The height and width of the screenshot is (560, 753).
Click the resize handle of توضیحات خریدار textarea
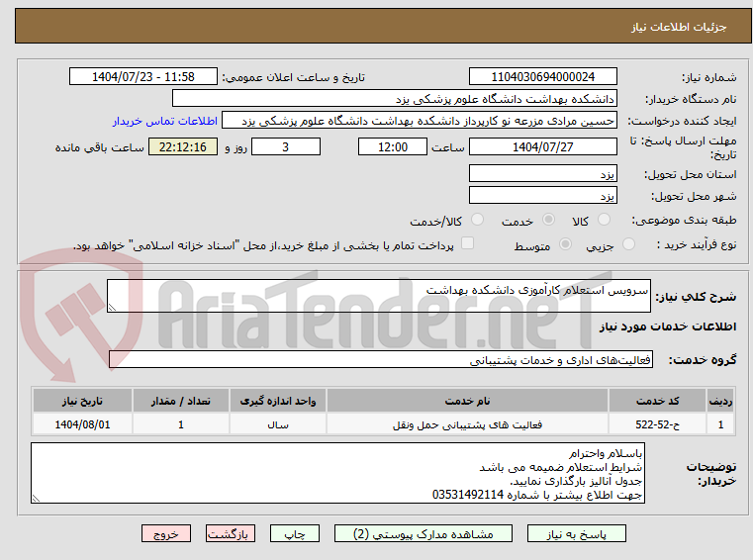coord(36,499)
